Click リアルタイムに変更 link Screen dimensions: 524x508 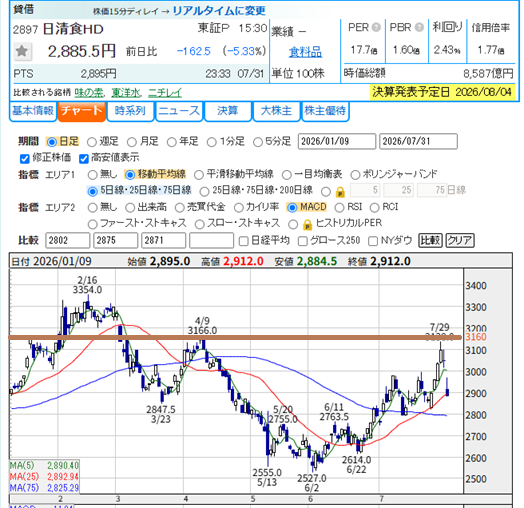point(219,11)
